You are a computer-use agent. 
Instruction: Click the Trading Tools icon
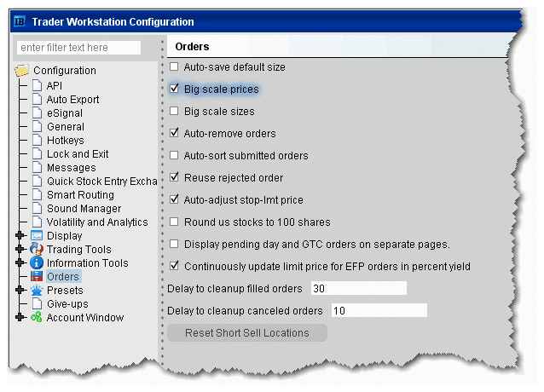(37, 249)
